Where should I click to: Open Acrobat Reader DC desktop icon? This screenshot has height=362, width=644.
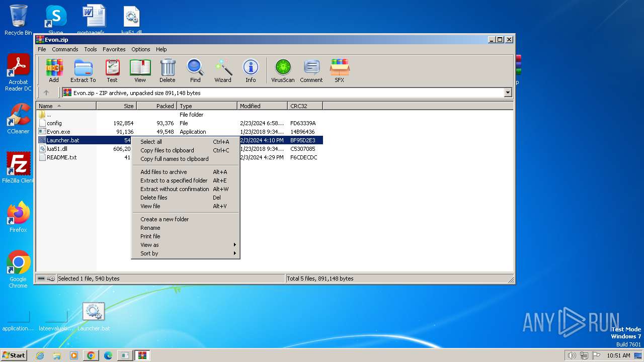(18, 73)
